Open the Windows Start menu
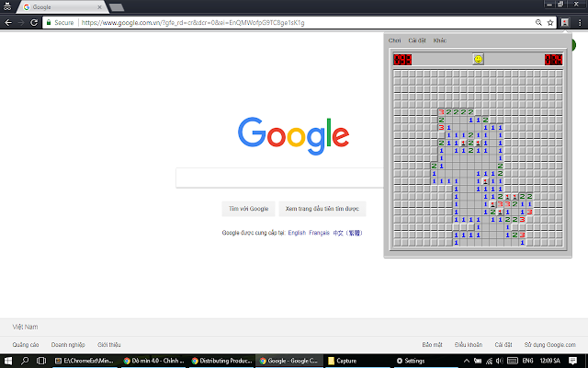The height and width of the screenshot is (368, 588). coord(8,361)
